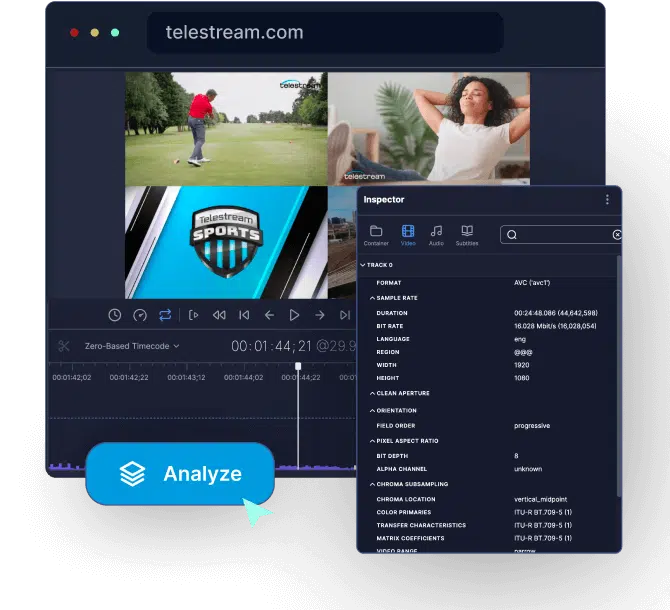
Task: Click timeline ruler label 00:01:42;02
Action: [72, 378]
